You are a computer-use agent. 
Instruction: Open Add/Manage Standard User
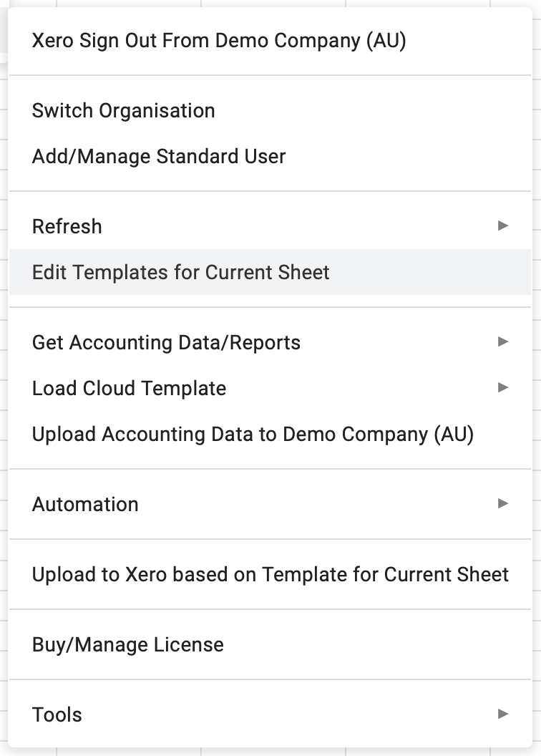pyautogui.click(x=270, y=157)
